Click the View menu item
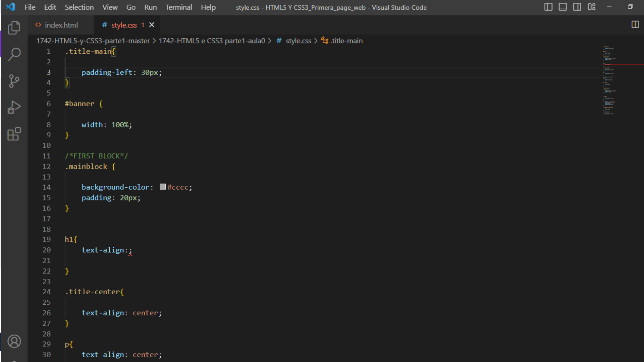644x362 pixels. point(110,7)
